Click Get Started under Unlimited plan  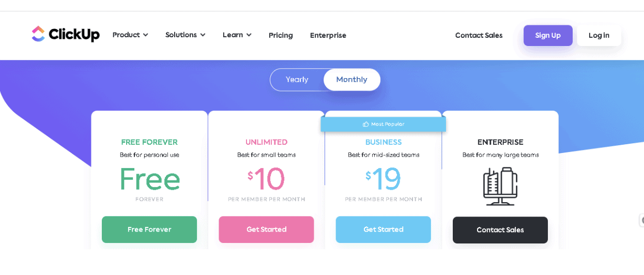click(x=266, y=230)
